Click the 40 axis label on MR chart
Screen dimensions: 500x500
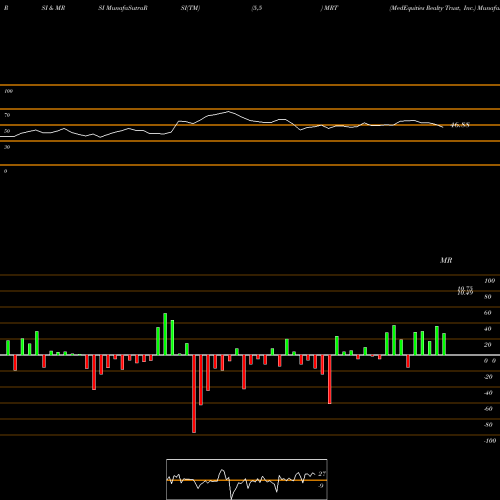pos(488,329)
